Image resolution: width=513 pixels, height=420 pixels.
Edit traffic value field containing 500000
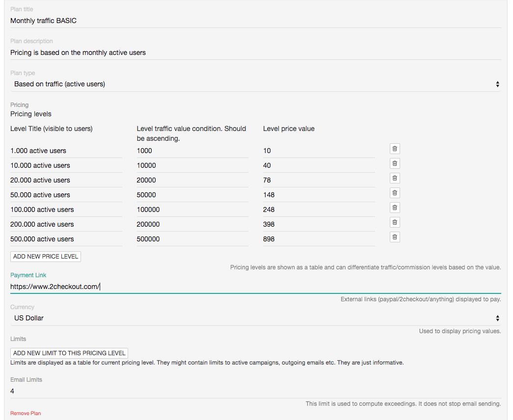[192, 239]
